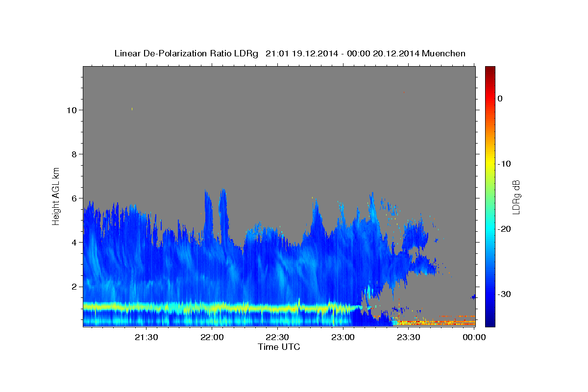Image resolution: width=588 pixels, height=392 pixels.
Task: Click the red-orange ground echoes near 23:45
Action: 436,322
